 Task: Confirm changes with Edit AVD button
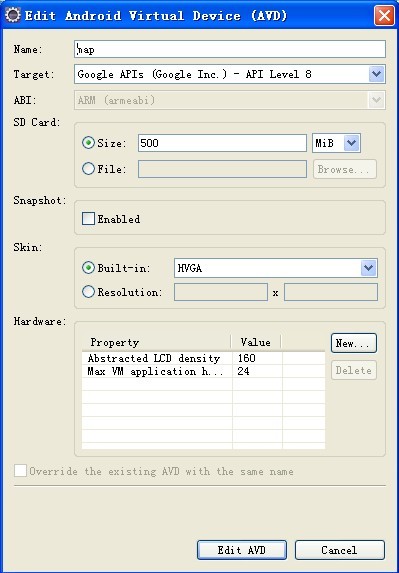[242, 550]
